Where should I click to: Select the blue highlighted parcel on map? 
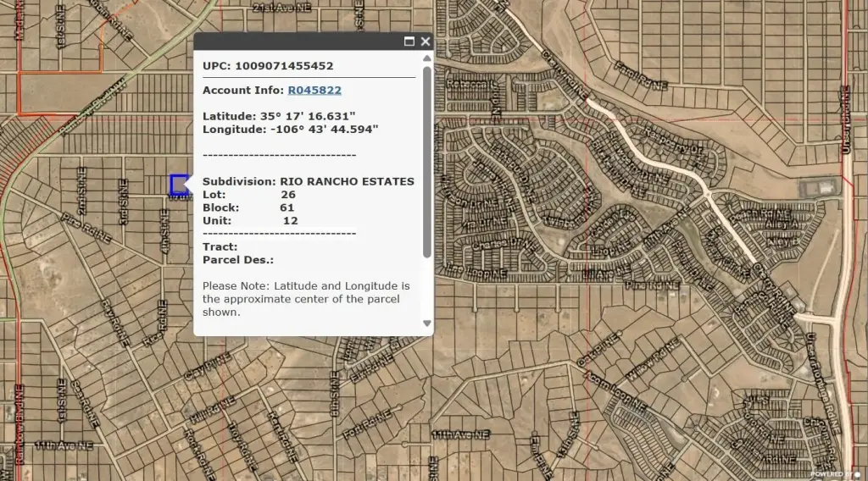coord(178,184)
